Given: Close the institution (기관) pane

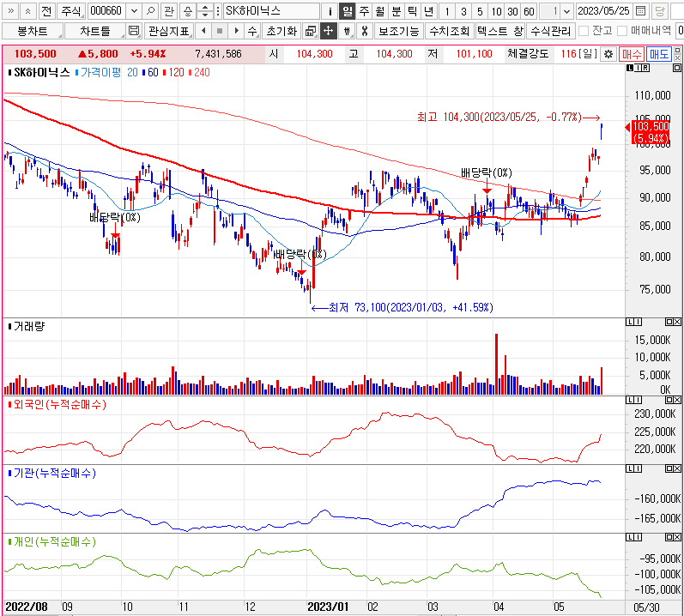Looking at the screenshot, I should [676, 468].
